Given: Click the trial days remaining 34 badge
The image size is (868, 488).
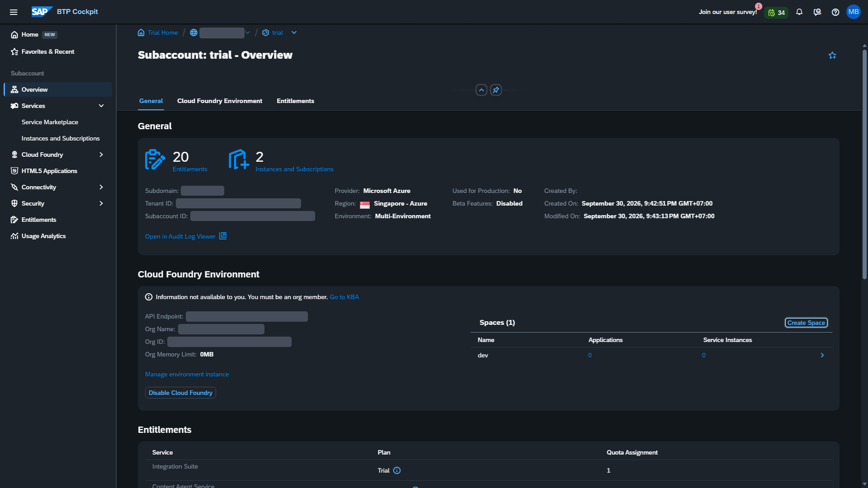Looking at the screenshot, I should pyautogui.click(x=776, y=13).
